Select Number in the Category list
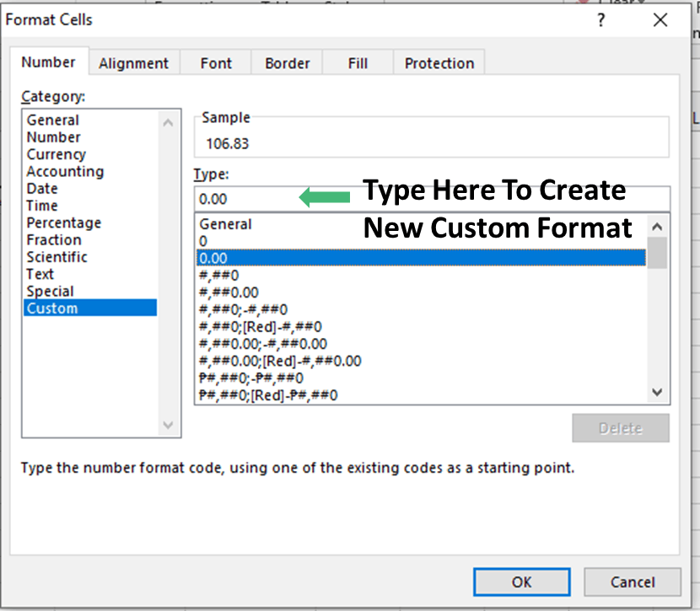 (x=90, y=137)
